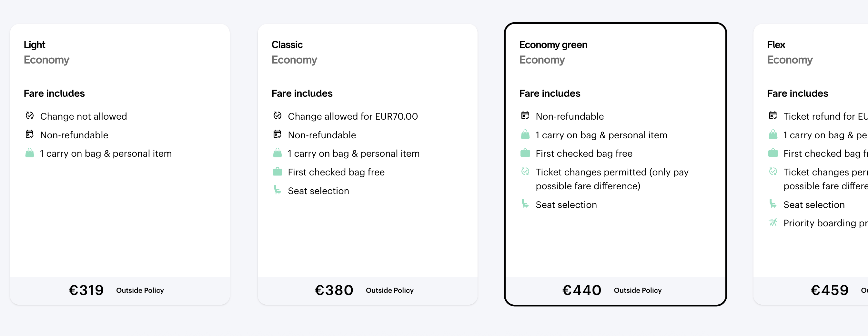868x336 pixels.
Task: Click the non-refundable icon in Economy green
Action: pyautogui.click(x=525, y=116)
